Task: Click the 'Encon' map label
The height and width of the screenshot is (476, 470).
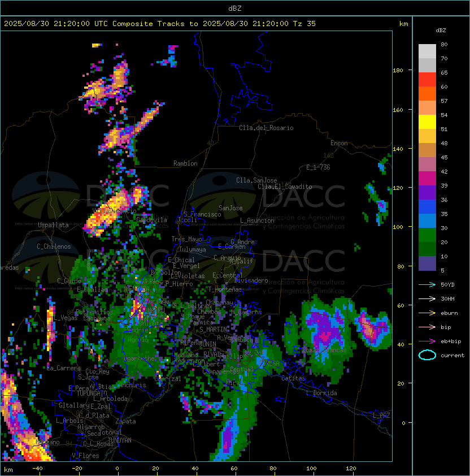Action: [x=339, y=143]
